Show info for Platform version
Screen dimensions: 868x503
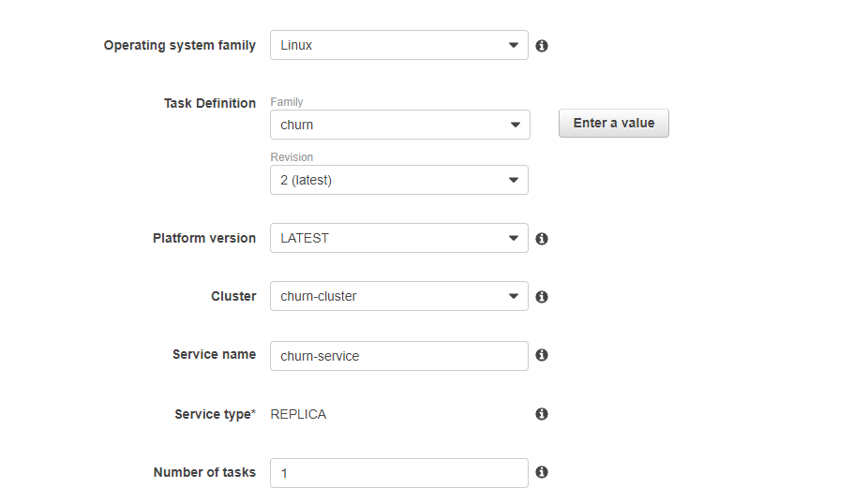(542, 239)
